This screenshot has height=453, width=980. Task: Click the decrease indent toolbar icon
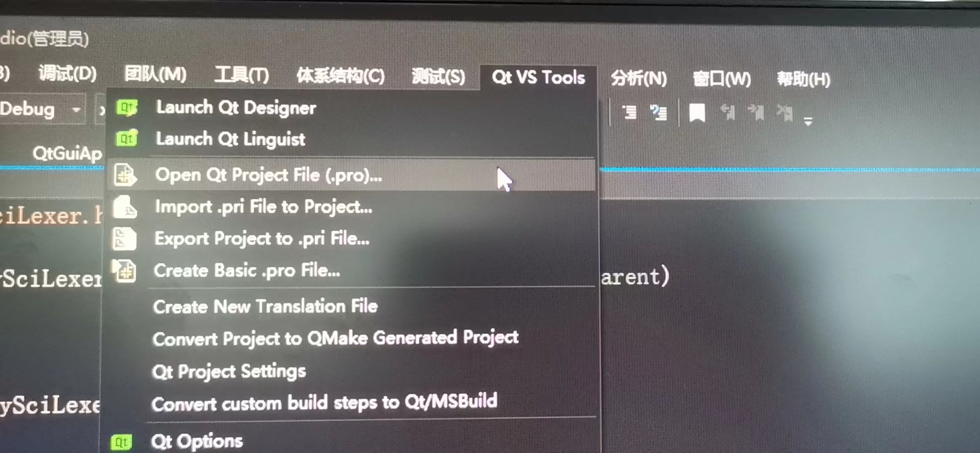point(629,112)
